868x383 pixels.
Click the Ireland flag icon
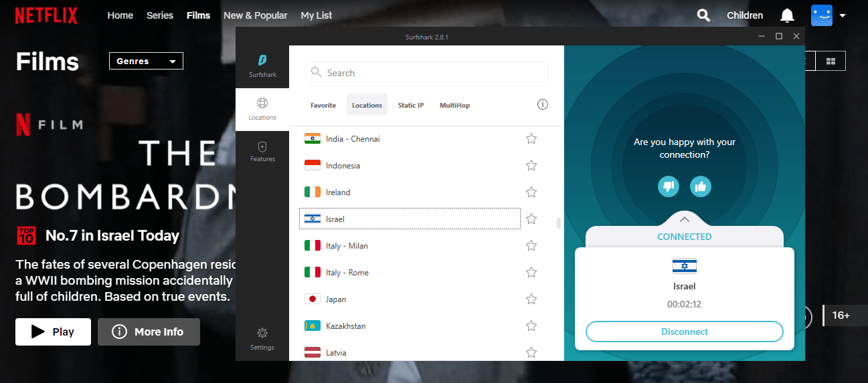pos(313,192)
